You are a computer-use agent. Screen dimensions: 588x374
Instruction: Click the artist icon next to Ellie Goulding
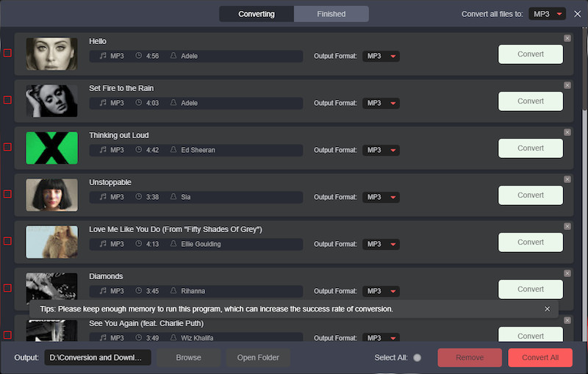click(x=173, y=244)
